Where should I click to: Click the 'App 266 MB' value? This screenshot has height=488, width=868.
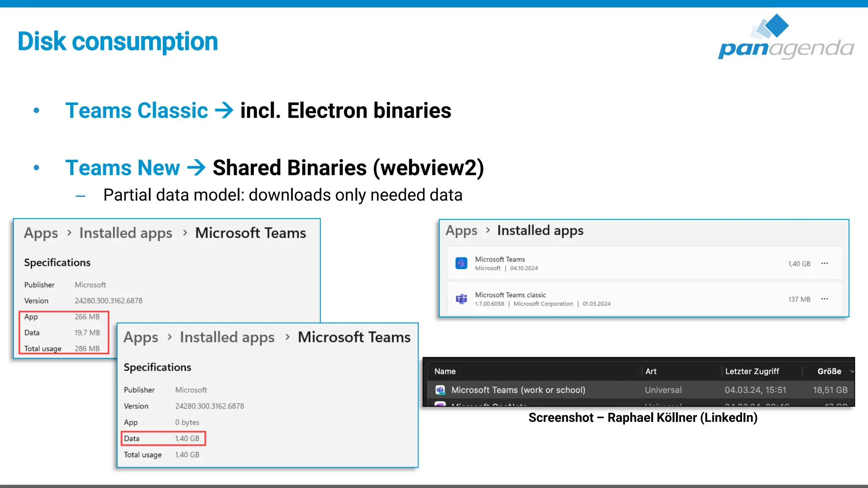point(87,317)
